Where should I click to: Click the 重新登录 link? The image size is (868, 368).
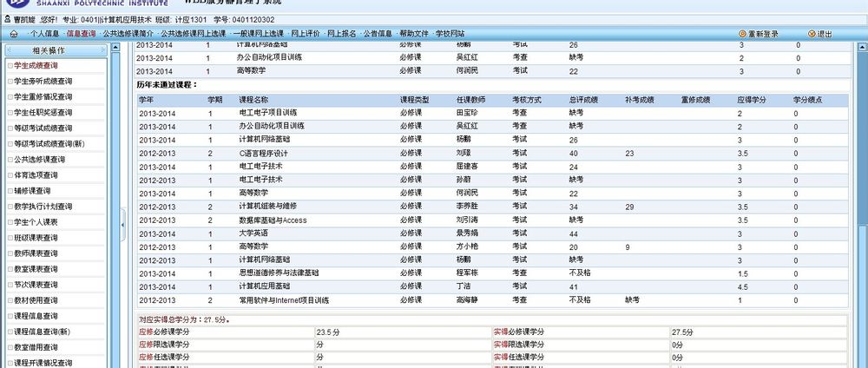(x=763, y=35)
